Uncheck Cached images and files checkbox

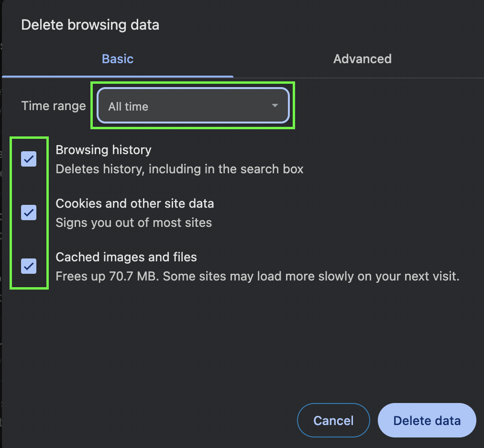point(29,266)
